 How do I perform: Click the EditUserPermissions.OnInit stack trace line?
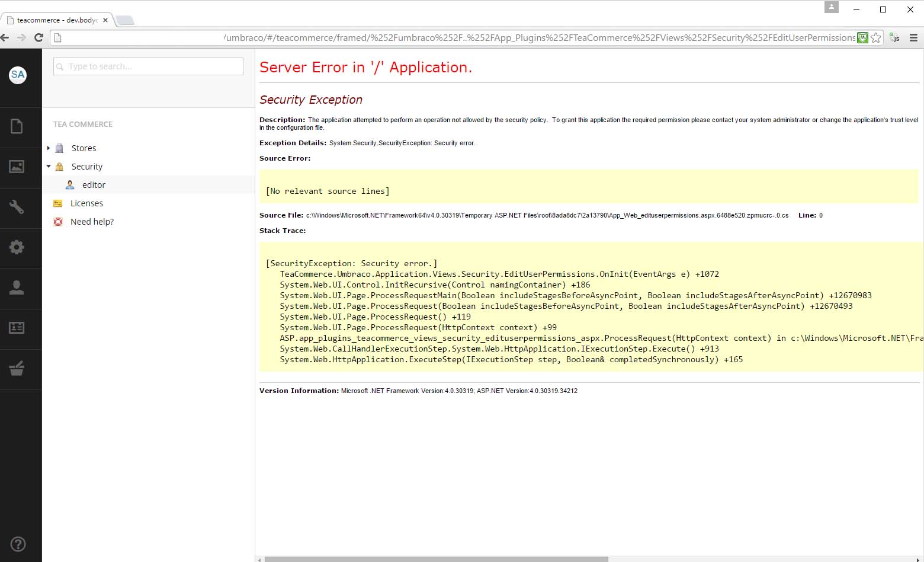[x=499, y=274]
